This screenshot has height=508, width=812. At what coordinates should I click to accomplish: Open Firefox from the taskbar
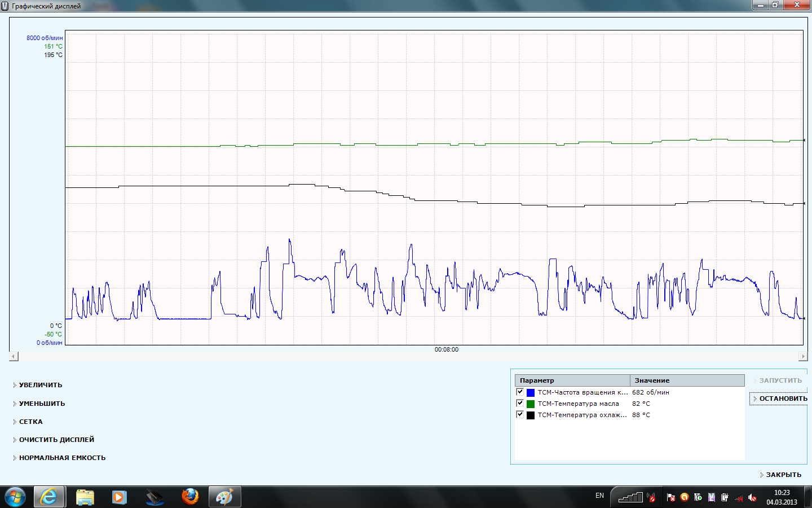tap(190, 497)
